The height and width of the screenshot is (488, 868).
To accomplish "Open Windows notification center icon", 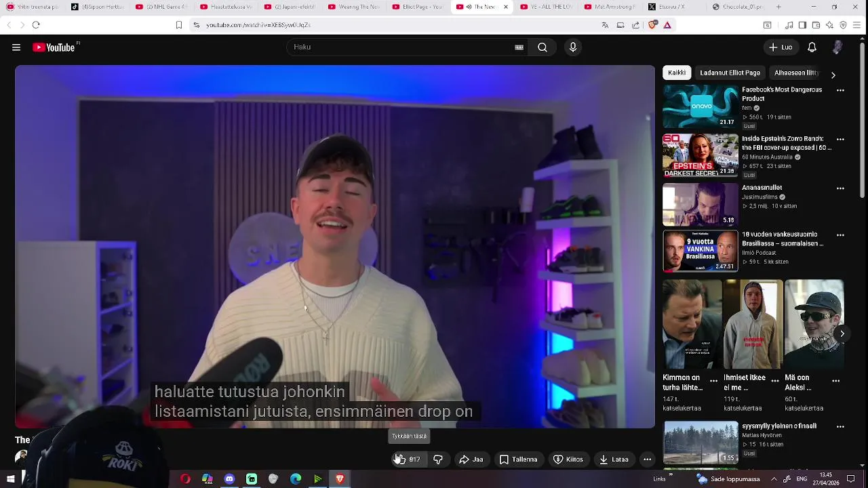I will click(851, 479).
